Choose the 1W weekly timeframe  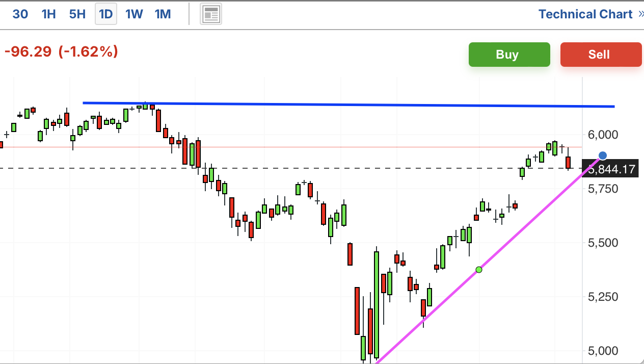click(x=134, y=14)
